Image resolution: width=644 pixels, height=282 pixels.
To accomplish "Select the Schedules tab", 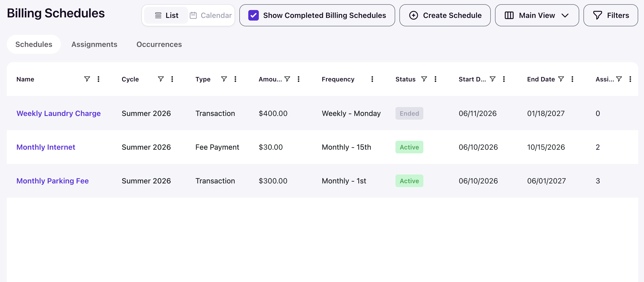I will tap(34, 44).
